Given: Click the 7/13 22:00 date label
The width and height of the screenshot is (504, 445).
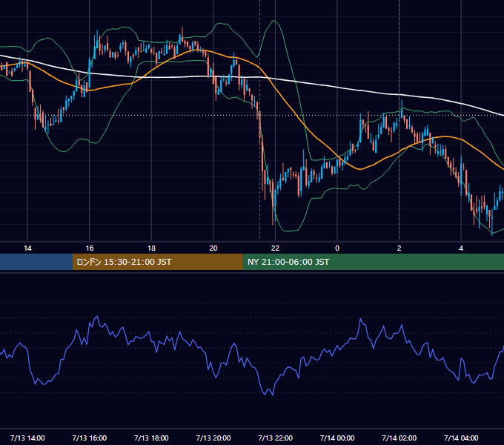Looking at the screenshot, I should coord(276,438).
